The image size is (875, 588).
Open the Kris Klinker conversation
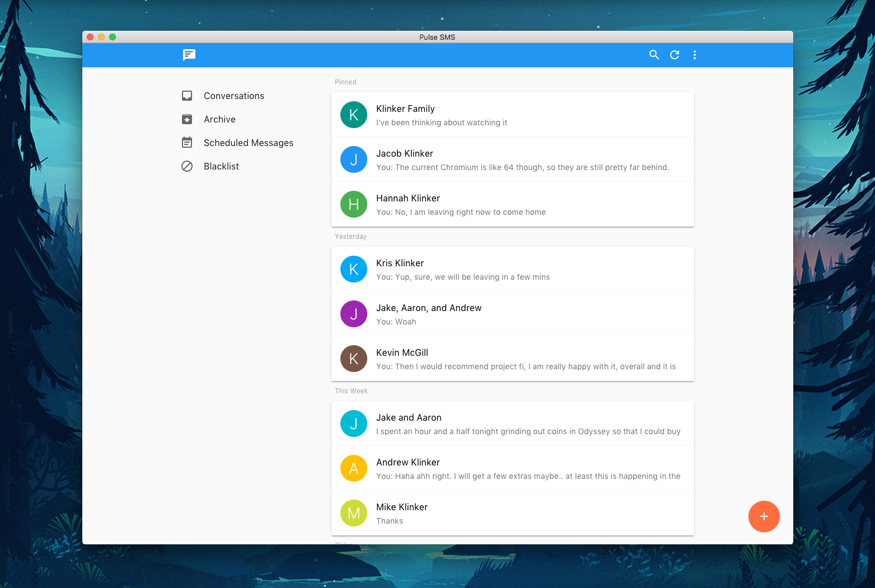click(513, 269)
